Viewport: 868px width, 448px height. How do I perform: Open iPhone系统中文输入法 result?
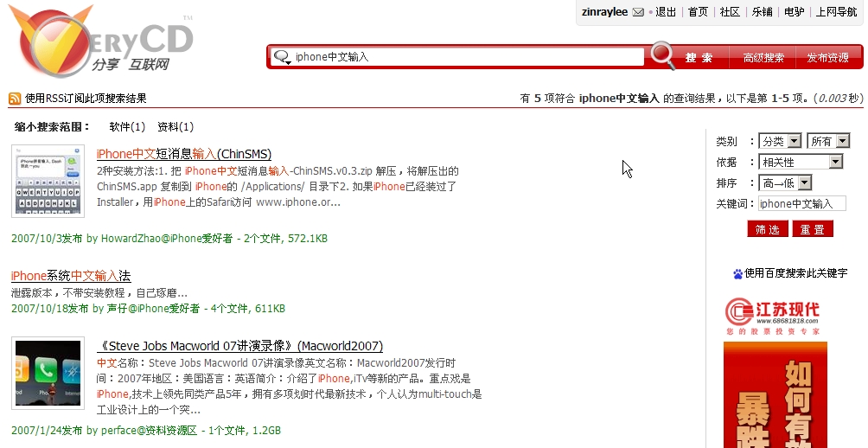(x=71, y=276)
